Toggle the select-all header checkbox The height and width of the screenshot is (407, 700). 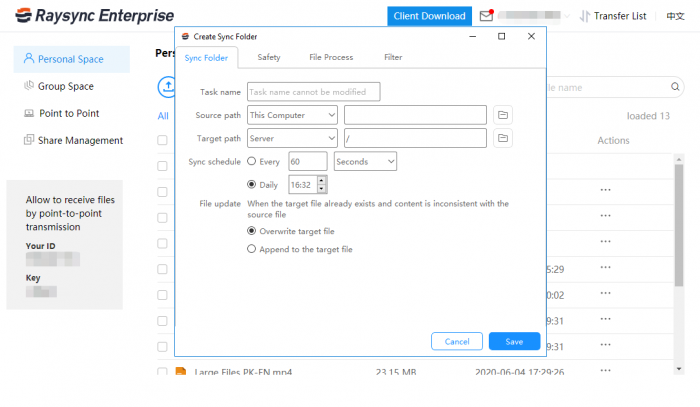click(162, 140)
